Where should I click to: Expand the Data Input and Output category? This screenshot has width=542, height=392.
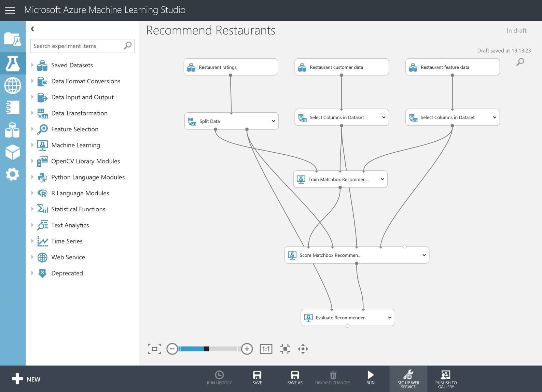pyautogui.click(x=32, y=97)
